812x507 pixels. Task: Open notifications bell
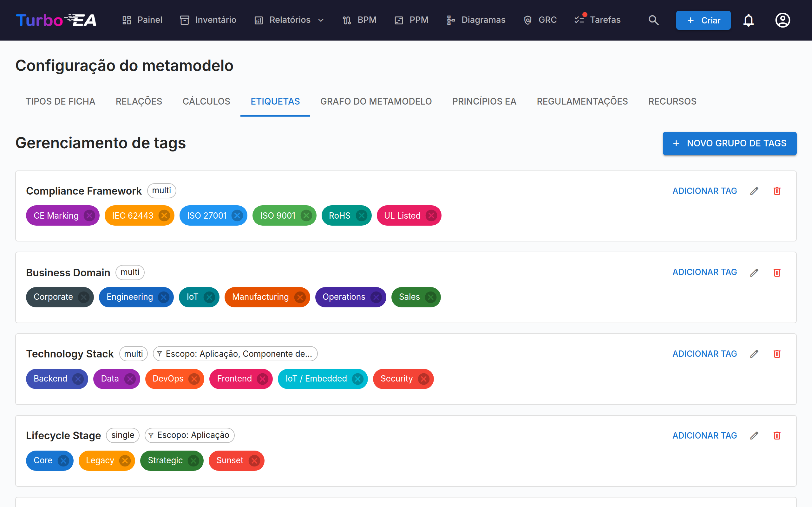[748, 20]
